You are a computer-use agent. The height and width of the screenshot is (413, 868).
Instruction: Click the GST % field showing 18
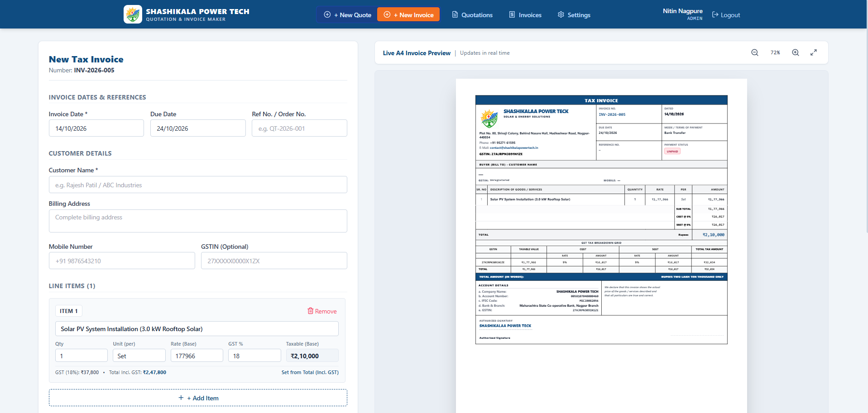click(x=254, y=356)
